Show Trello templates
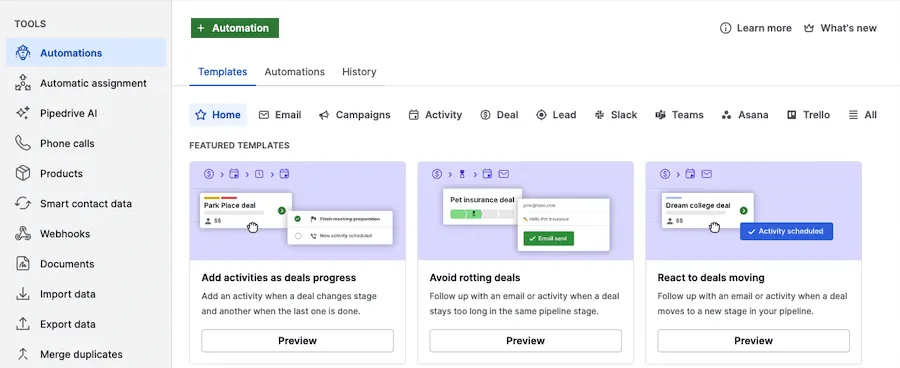900x368 pixels. pyautogui.click(x=809, y=115)
